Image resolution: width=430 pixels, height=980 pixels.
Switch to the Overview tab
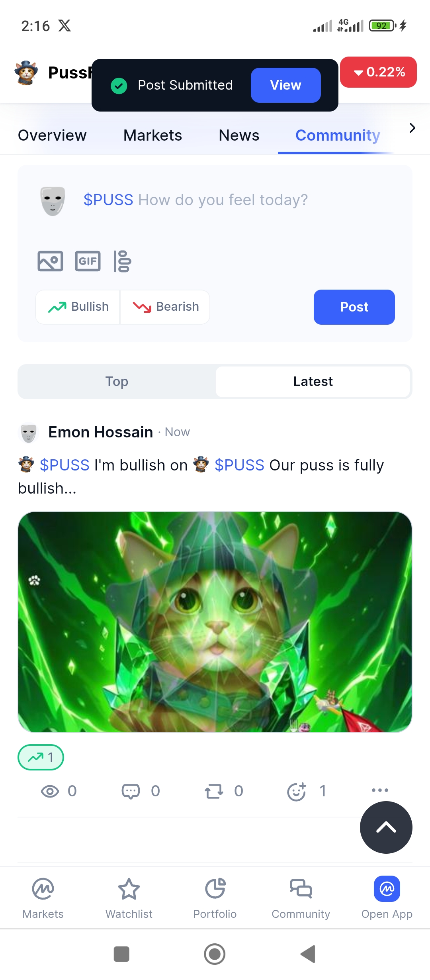52,135
